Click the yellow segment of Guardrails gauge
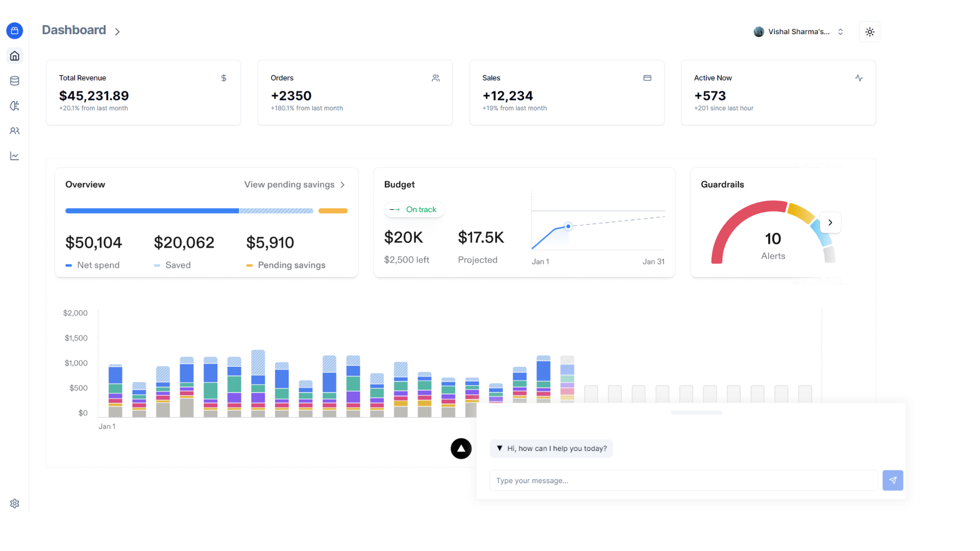The image size is (980, 551). (x=801, y=213)
